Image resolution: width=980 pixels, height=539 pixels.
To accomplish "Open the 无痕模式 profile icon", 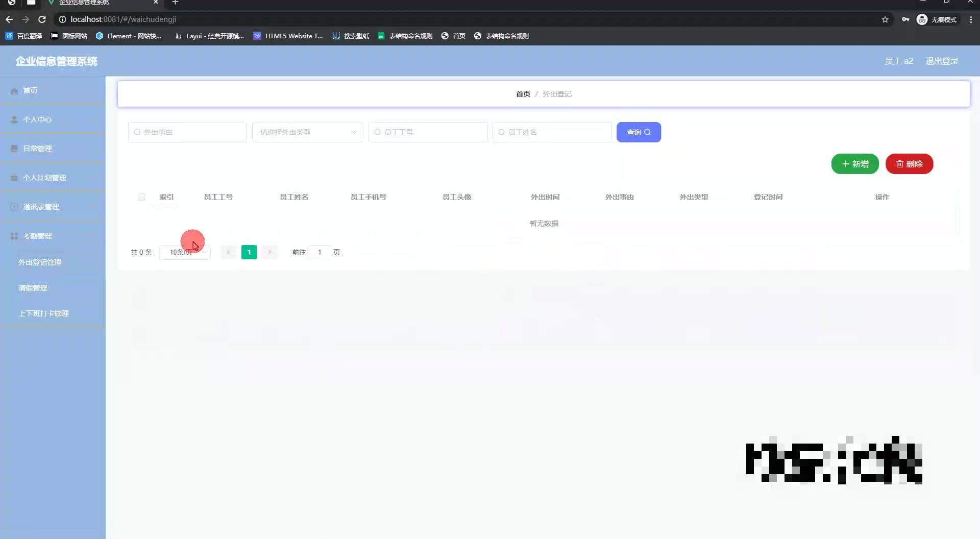I will click(x=922, y=19).
